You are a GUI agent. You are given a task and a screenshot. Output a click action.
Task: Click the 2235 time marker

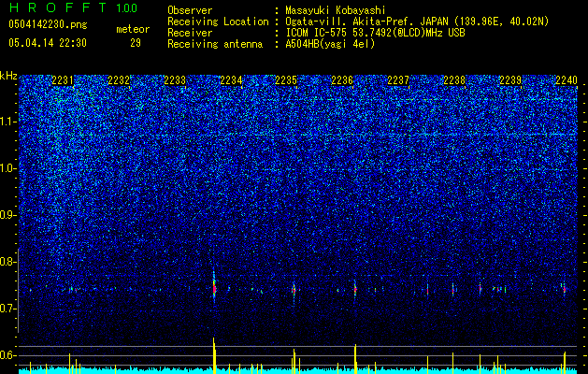(x=286, y=80)
